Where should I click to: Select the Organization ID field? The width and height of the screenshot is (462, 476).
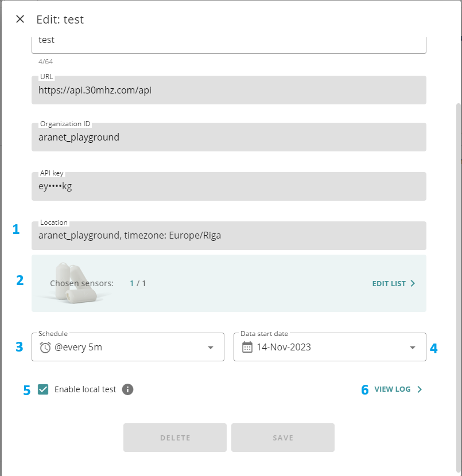click(228, 138)
